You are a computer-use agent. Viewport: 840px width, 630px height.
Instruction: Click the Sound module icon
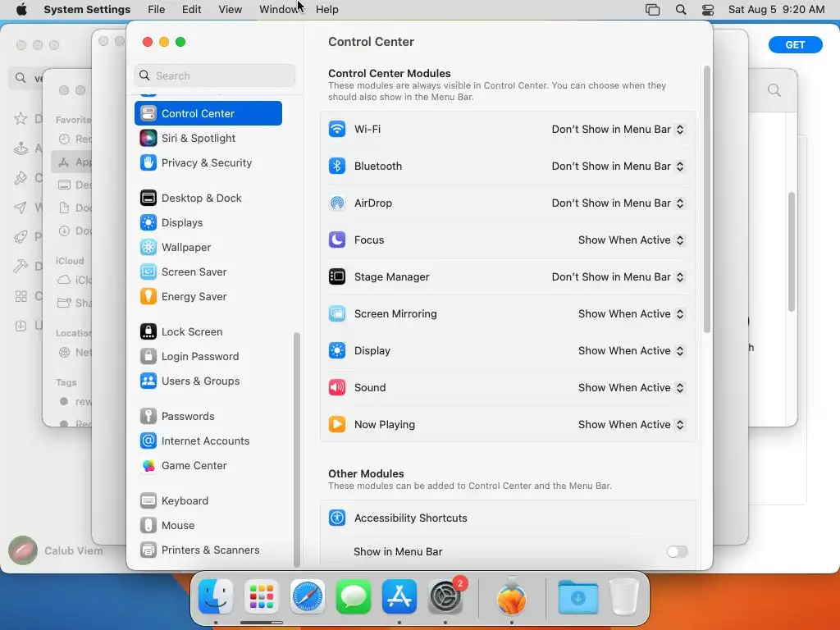[337, 388]
